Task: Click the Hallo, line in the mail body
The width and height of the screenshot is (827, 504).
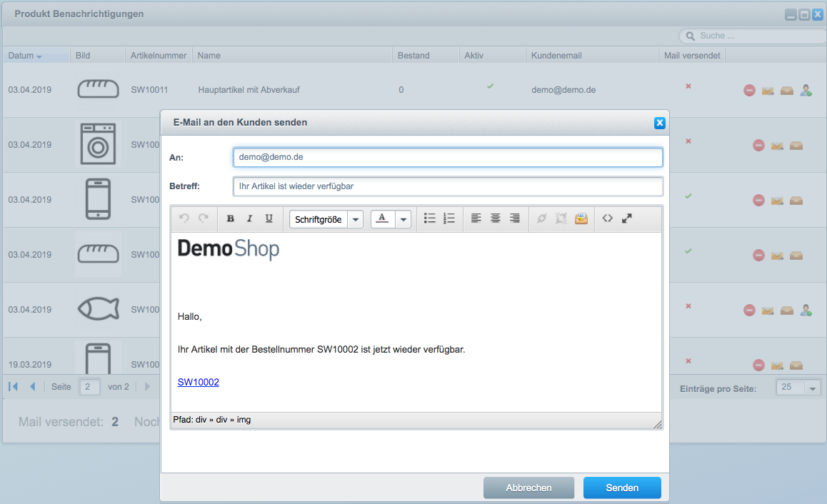Action: tap(190, 317)
